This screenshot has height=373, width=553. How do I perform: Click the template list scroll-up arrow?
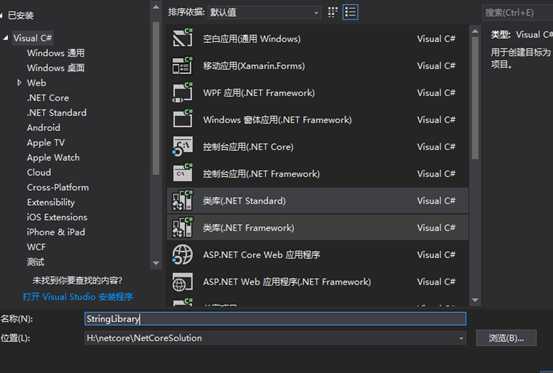pos(475,31)
